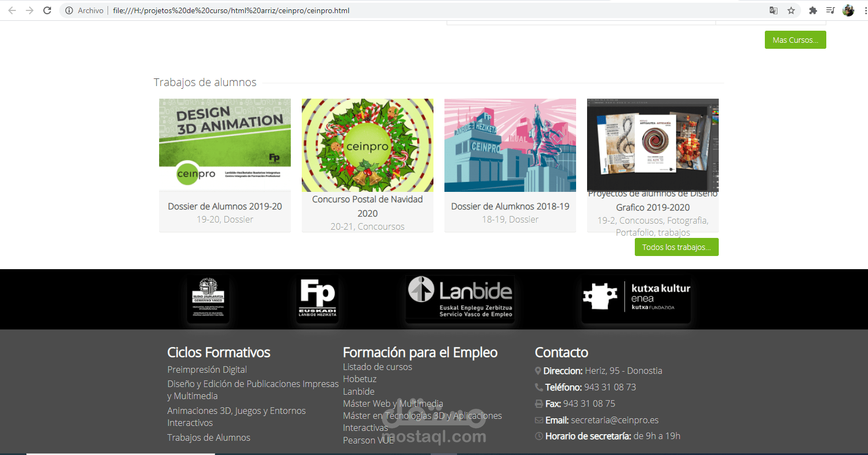Viewport: 868px width, 455px height.
Task: Click the 20-21, Concoursos tag text
Action: coord(368,226)
